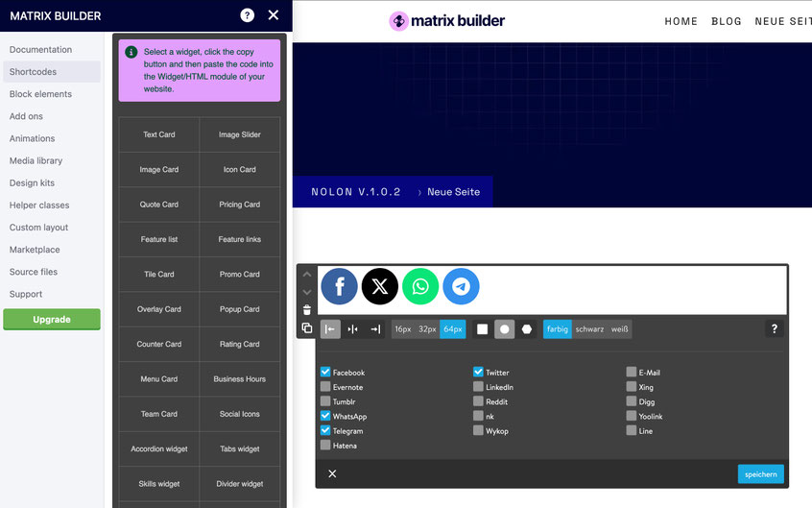This screenshot has height=508, width=812.
Task: Click the X (Twitter) share icon
Action: [x=379, y=286]
